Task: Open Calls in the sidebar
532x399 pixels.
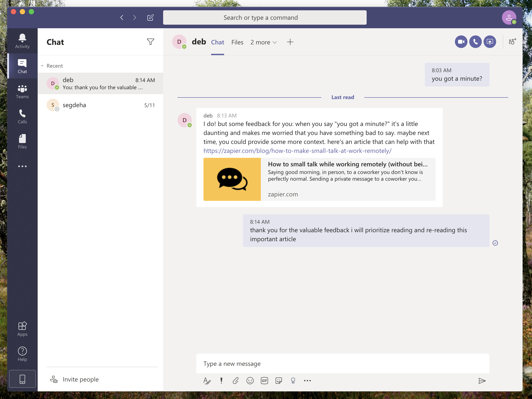Action: [x=22, y=116]
